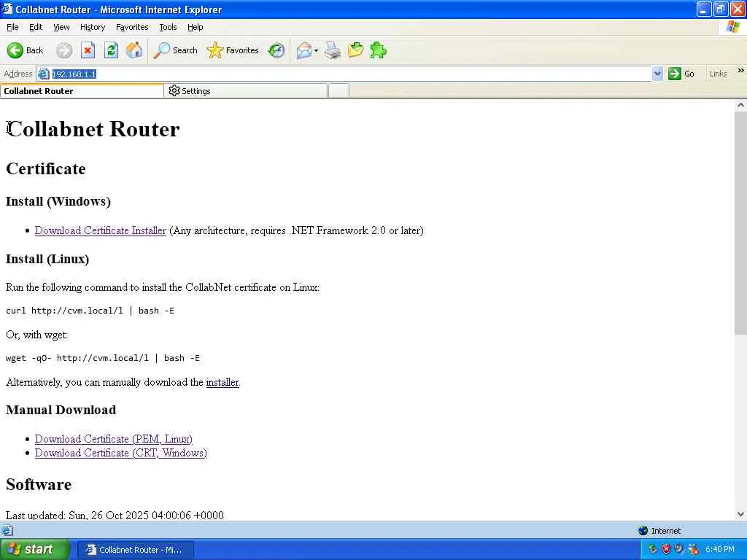The height and width of the screenshot is (560, 747).
Task: Click the greyed Forward arrow icon
Action: [64, 50]
